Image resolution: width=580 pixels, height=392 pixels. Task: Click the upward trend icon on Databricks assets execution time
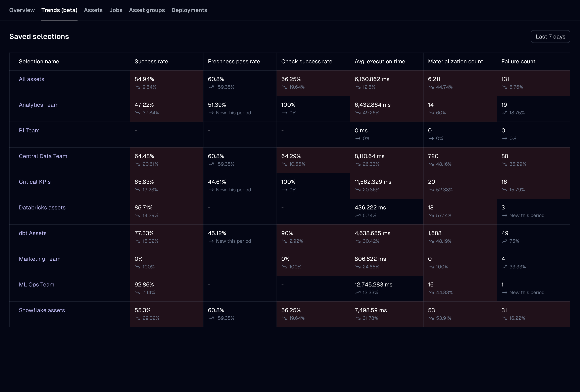coord(358,215)
